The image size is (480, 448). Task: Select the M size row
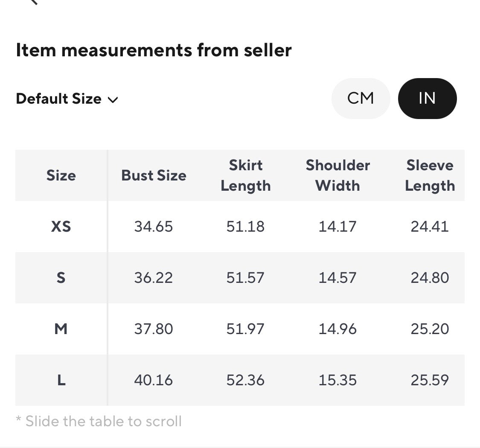[240, 329]
